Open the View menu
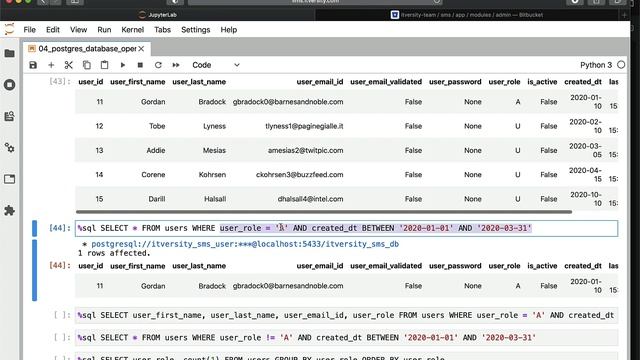 [x=78, y=30]
